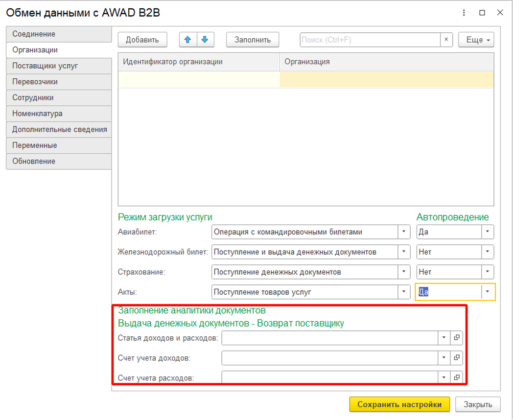513x420 pixels.
Task: Open form for Статья доходов и расходов field
Action: (457, 338)
